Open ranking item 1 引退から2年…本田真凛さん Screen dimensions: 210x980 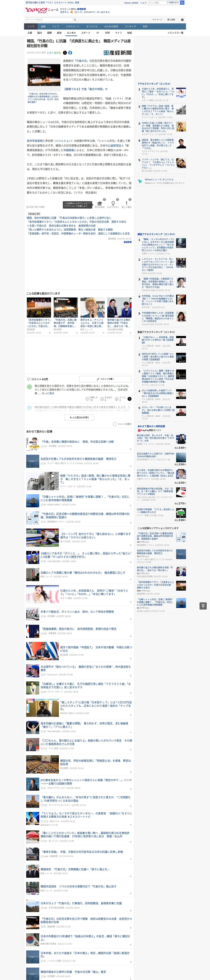tap(158, 92)
